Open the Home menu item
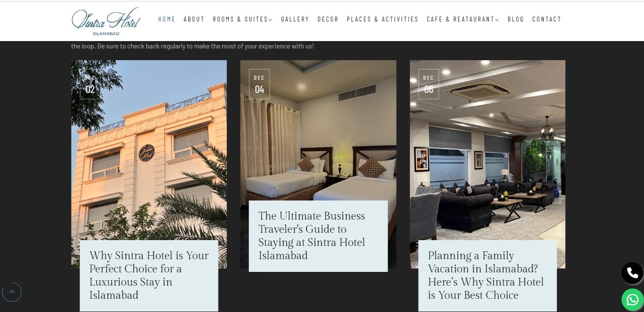This screenshot has width=644, height=312. click(x=167, y=19)
